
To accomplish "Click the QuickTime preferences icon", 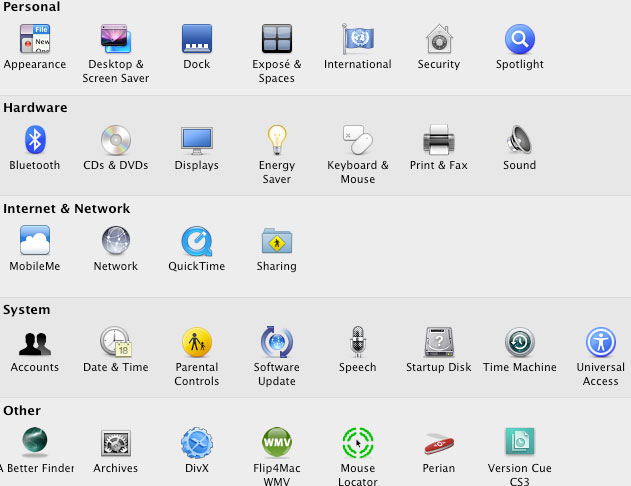I will click(197, 241).
